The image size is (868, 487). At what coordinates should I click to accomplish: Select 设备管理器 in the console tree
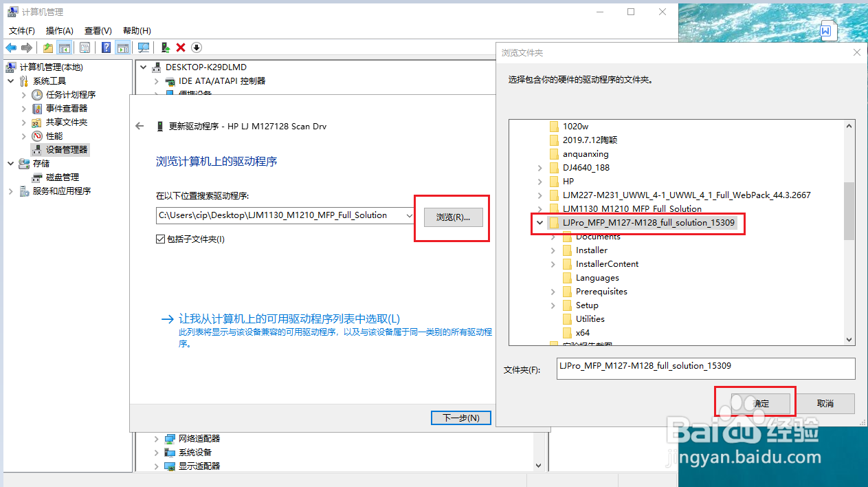[x=67, y=149]
